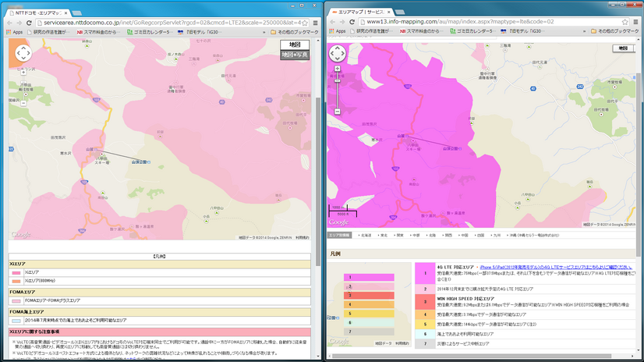Click the docomo page vertical scrollbar

pyautogui.click(x=318, y=181)
